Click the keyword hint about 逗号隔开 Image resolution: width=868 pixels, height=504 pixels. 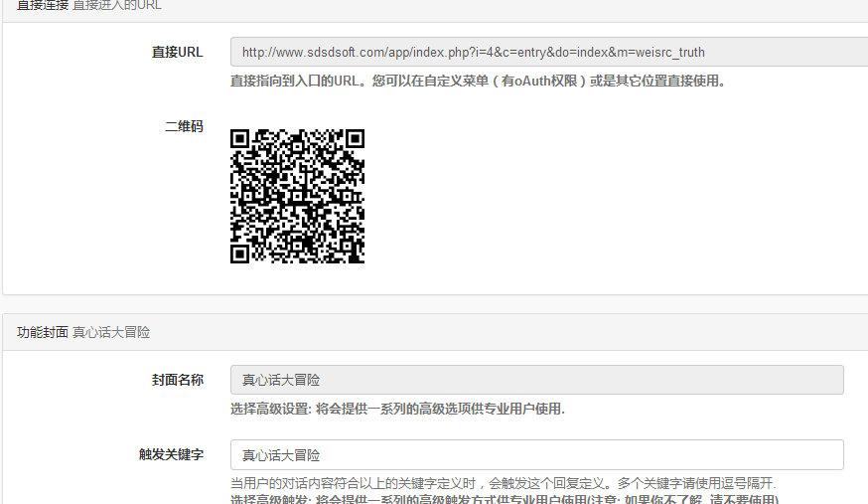click(x=504, y=483)
